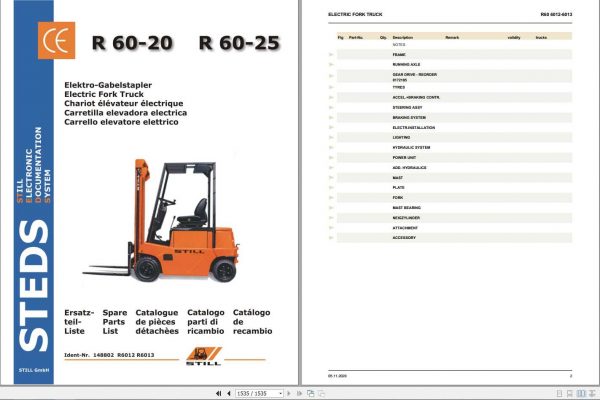Open the RUNNING AXLE section
The width and height of the screenshot is (600, 400).
[x=406, y=65]
